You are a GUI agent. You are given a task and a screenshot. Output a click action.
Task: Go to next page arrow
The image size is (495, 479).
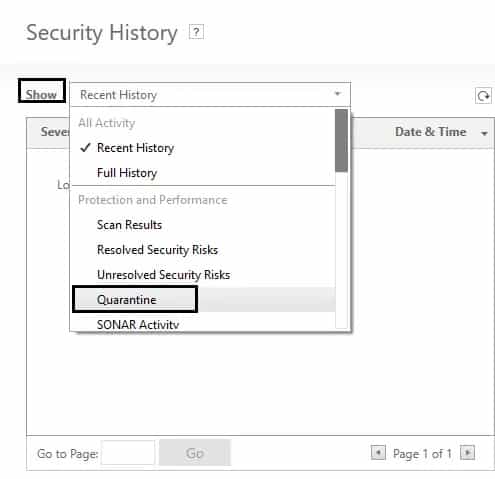pyautogui.click(x=467, y=453)
